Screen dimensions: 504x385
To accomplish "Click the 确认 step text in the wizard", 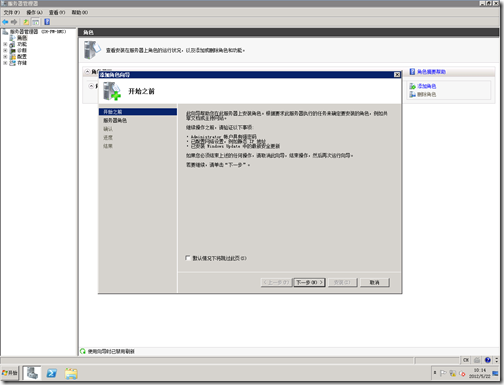I will pyautogui.click(x=108, y=129).
